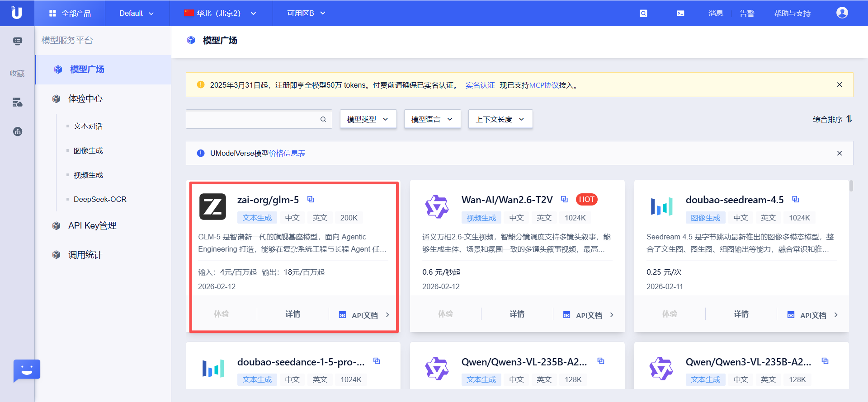Click the 图像生成 tag on doubao-seedream-4.5
The width and height of the screenshot is (868, 402).
click(x=706, y=218)
